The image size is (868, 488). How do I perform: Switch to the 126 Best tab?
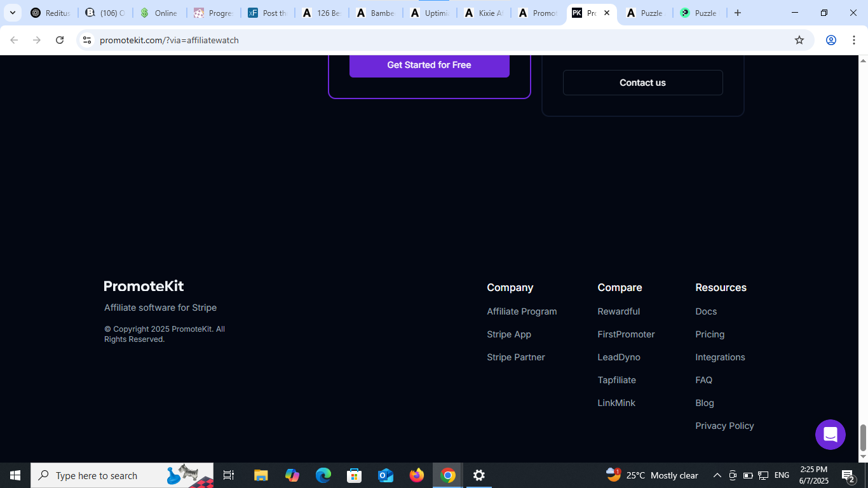(322, 13)
